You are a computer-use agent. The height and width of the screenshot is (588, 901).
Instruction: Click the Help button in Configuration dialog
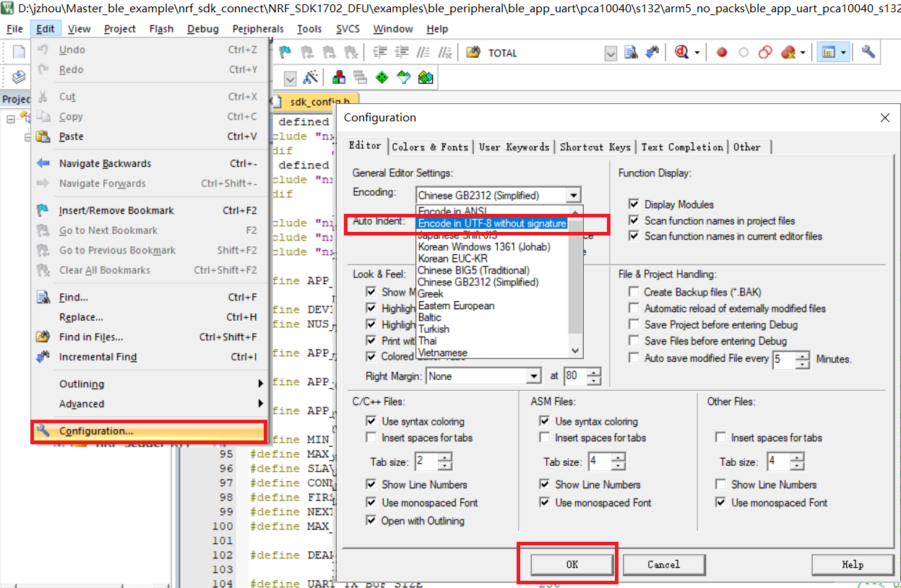pyautogui.click(x=852, y=564)
